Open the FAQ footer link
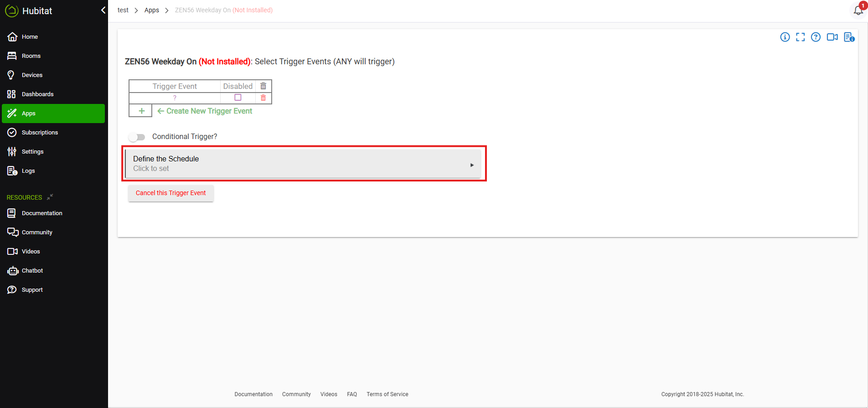 tap(352, 394)
